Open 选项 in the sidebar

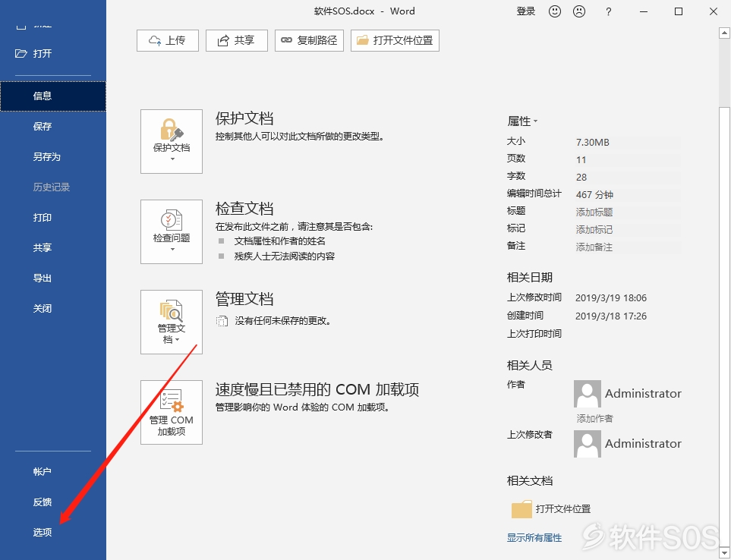[53, 532]
